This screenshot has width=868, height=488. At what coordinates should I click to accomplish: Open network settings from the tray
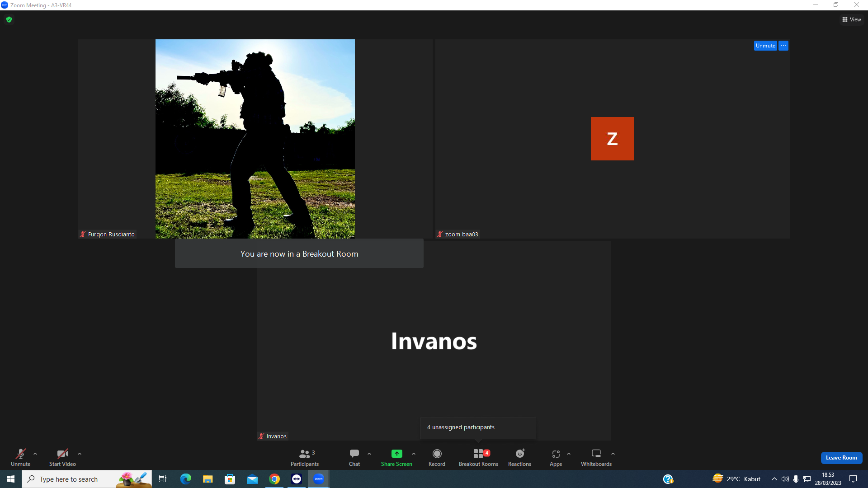[x=807, y=479]
